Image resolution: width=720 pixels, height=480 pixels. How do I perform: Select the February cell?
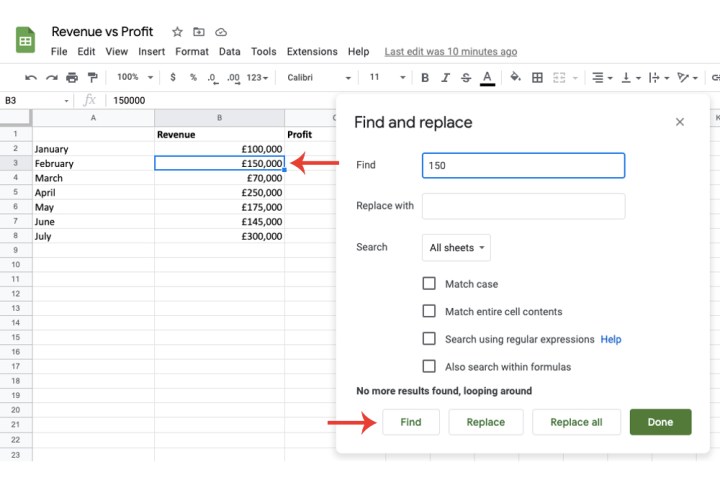click(93, 163)
